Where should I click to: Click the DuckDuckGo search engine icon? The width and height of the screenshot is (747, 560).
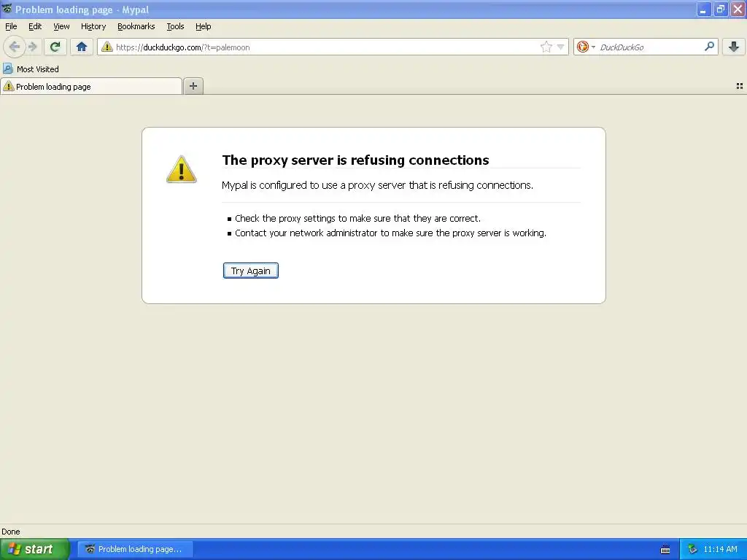[582, 47]
